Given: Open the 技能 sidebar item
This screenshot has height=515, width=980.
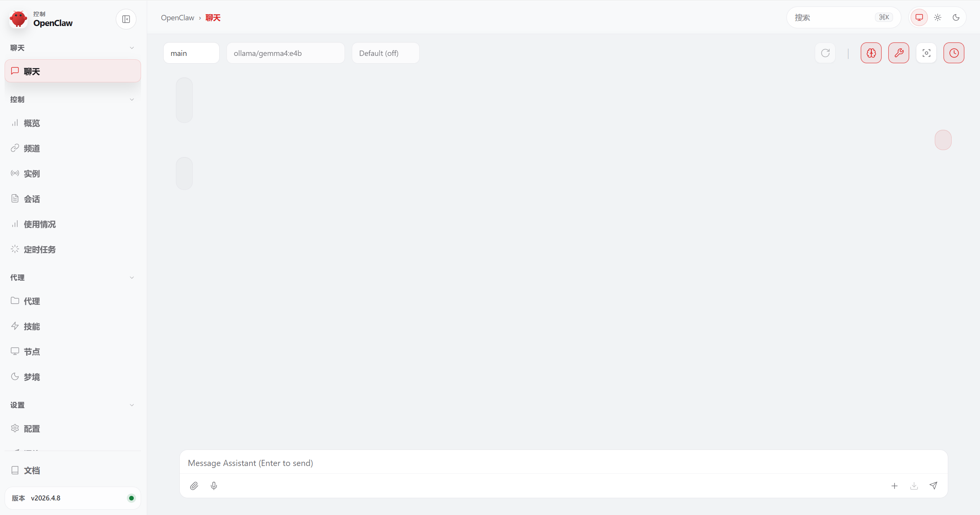Looking at the screenshot, I should (32, 327).
